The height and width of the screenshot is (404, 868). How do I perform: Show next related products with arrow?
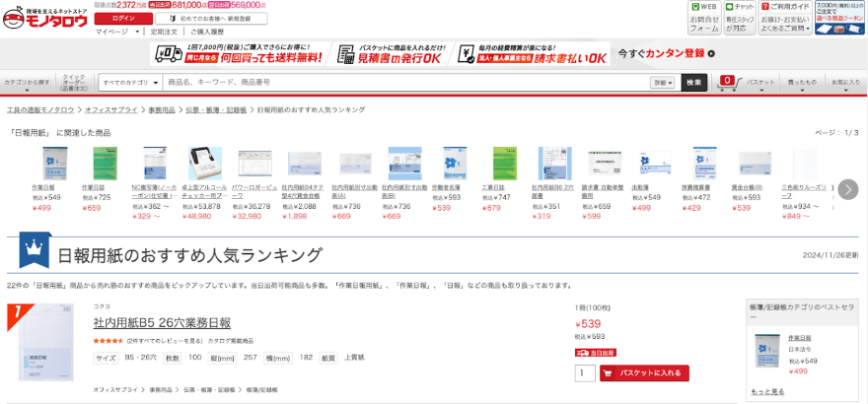click(x=847, y=189)
